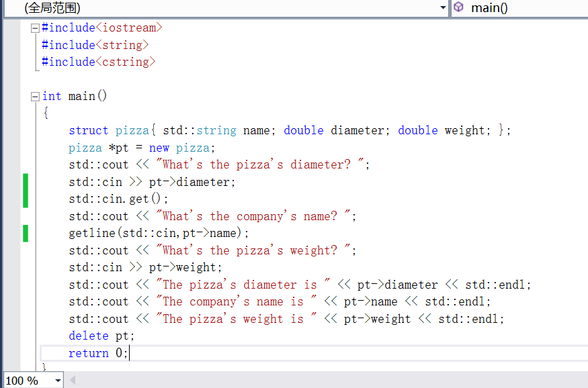The width and height of the screenshot is (588, 388).
Task: Click the 'std::cin.get();' line
Action: tap(118, 199)
